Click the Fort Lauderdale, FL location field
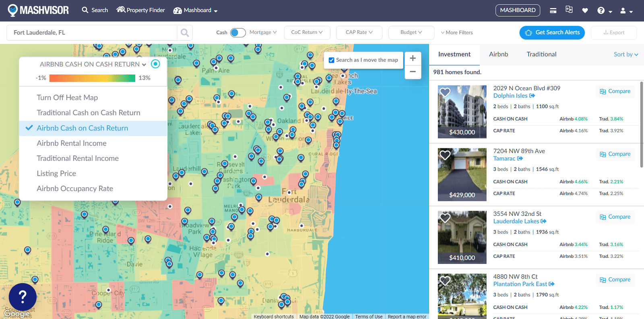The image size is (644, 319). click(92, 33)
